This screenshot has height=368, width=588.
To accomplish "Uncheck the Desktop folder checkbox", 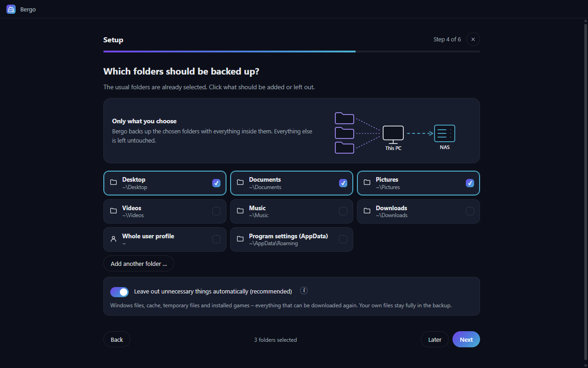I will 216,183.
